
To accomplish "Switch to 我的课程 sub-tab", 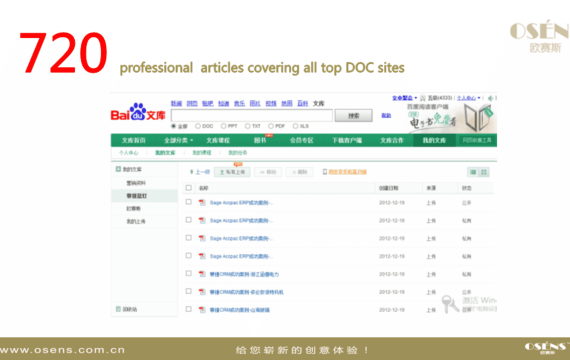I will point(202,153).
